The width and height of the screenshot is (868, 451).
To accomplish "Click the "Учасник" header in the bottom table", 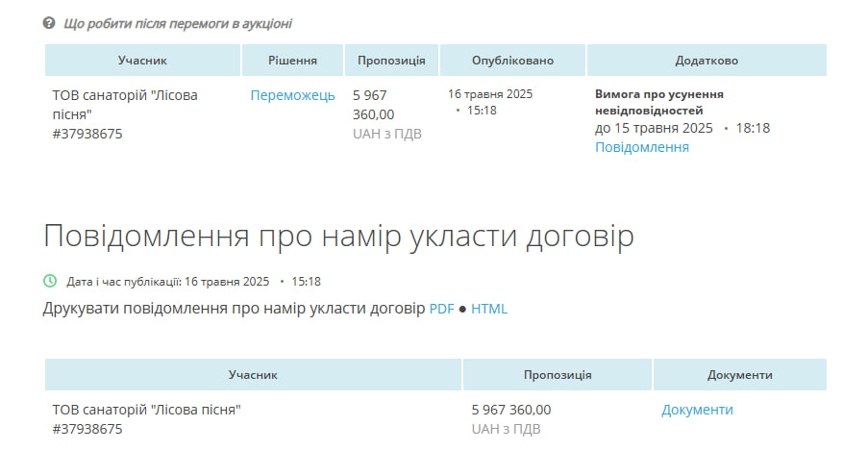I will click(x=253, y=375).
